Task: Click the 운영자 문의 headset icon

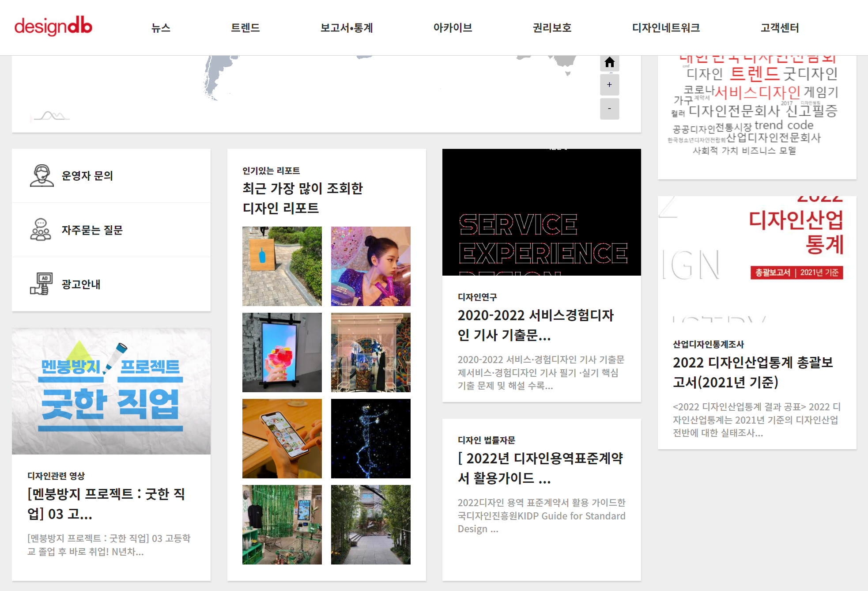Action: click(42, 176)
